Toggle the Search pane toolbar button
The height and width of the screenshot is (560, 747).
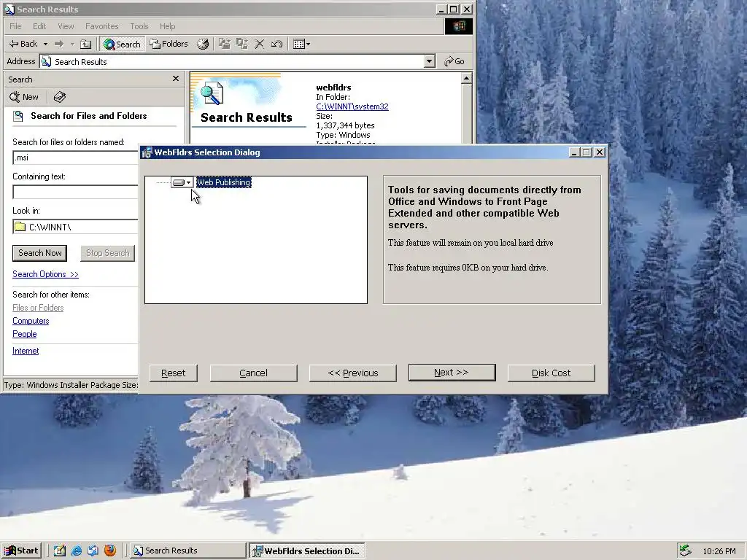122,44
